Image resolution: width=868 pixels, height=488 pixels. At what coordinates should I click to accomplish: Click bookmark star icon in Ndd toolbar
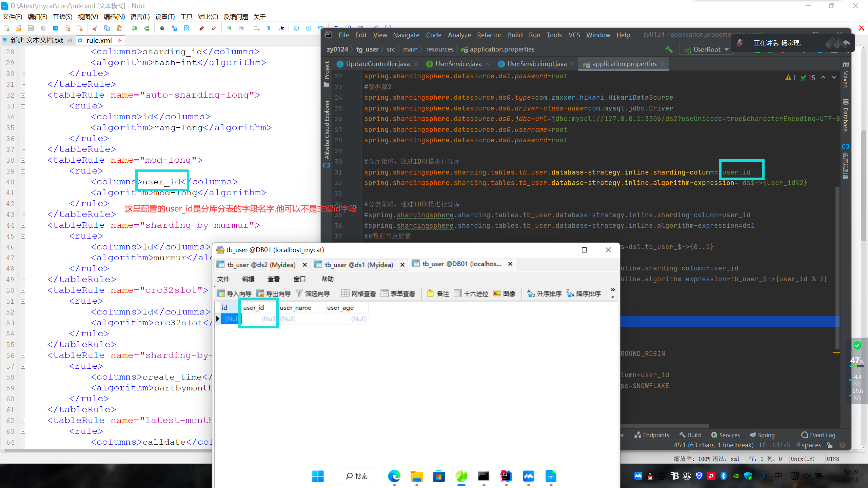tap(186, 28)
